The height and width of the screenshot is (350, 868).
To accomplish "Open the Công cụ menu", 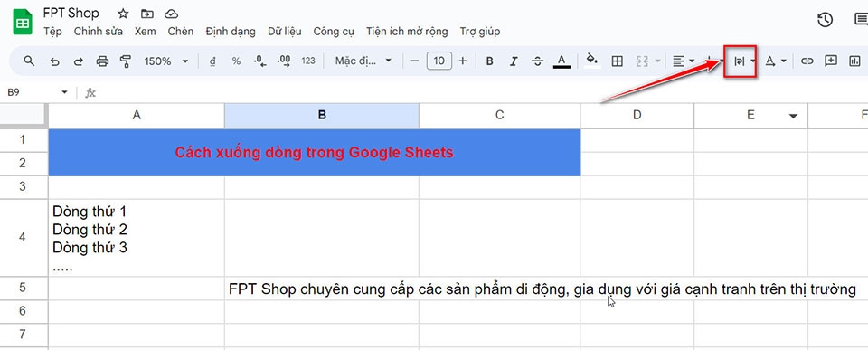I will (334, 32).
